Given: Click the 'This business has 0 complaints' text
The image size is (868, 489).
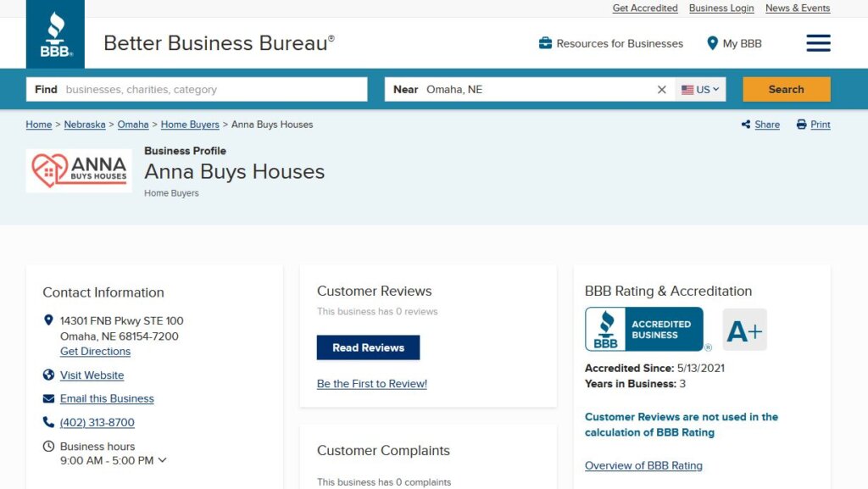Looking at the screenshot, I should click(x=384, y=482).
